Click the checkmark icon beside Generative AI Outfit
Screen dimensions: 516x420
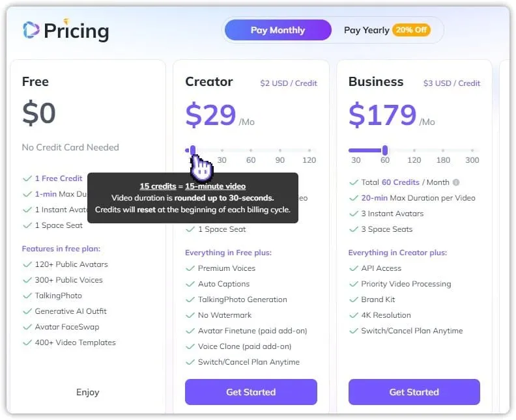tap(27, 311)
